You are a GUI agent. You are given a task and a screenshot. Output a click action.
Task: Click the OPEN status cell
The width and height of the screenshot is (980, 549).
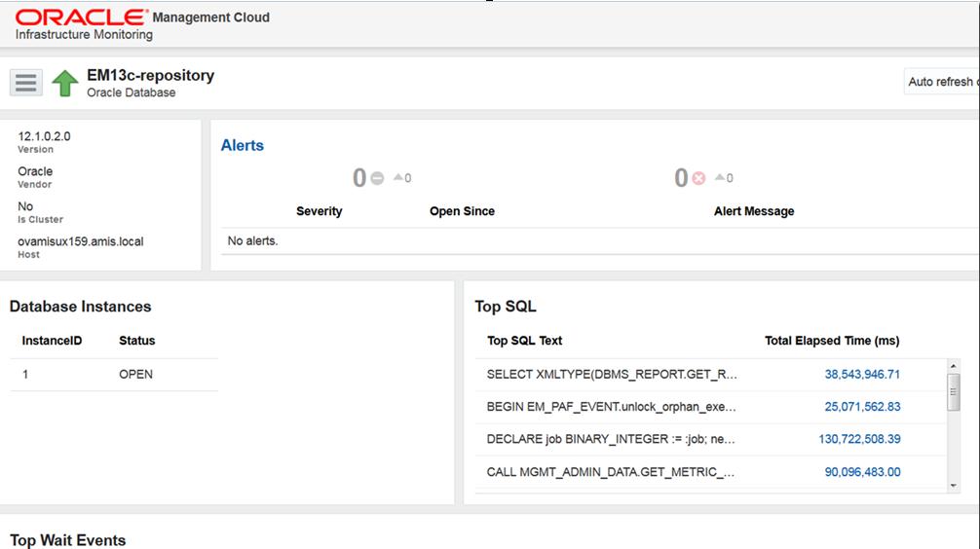tap(135, 374)
